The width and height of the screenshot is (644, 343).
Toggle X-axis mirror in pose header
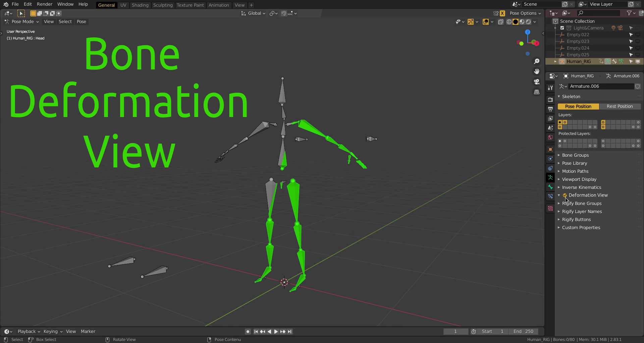pos(502,13)
